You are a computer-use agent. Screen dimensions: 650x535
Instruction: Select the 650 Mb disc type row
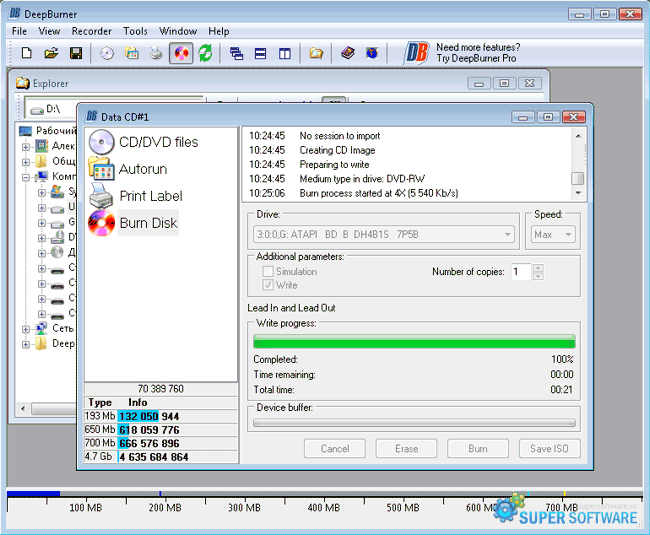(161, 430)
